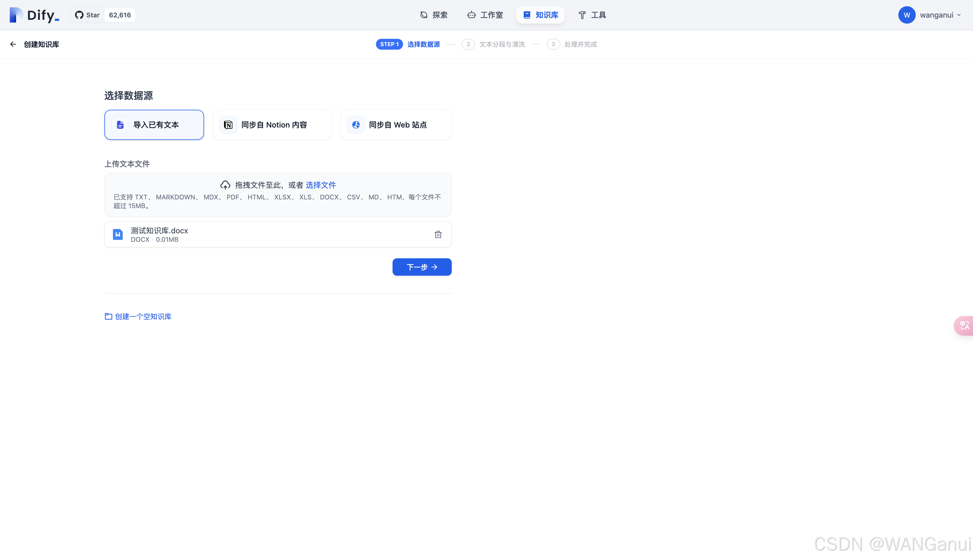This screenshot has height=560, width=973.
Task: Expand the wanganui account dropdown
Action: [959, 15]
